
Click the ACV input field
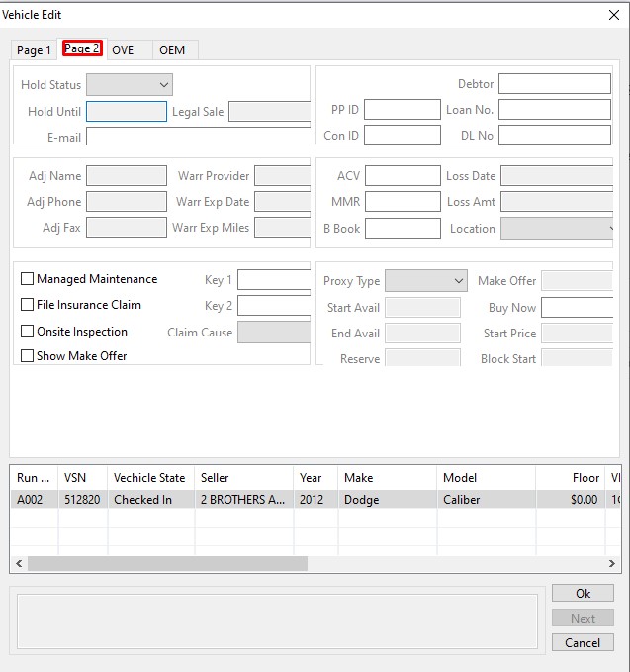[403, 176]
